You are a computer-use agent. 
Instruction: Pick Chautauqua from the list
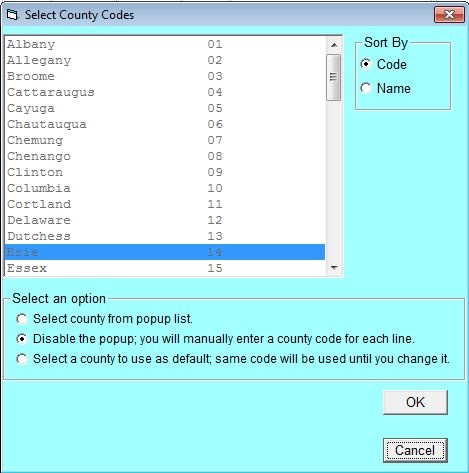click(165, 124)
